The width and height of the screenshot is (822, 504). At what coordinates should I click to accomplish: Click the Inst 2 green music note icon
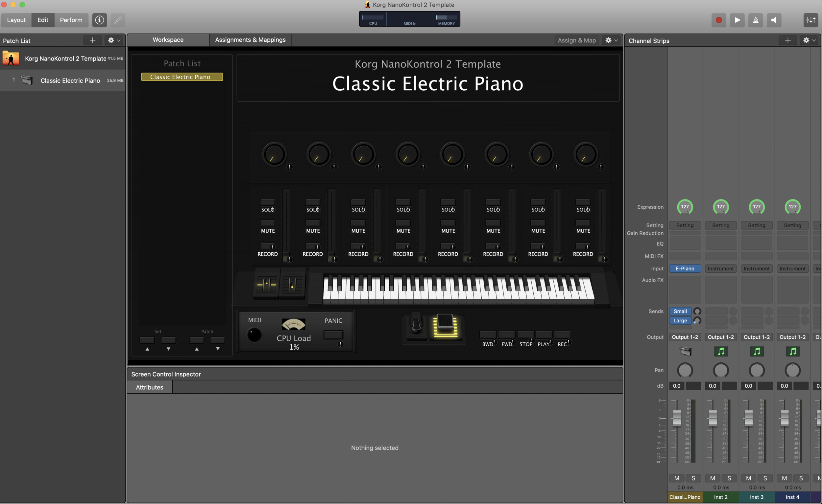coord(721,351)
